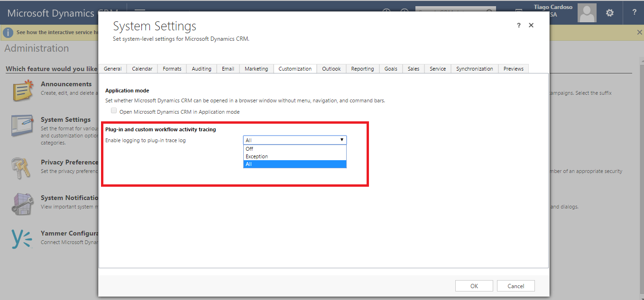Viewport: 644px width, 300px height.
Task: Switch to the Auditing tab
Action: (201, 68)
